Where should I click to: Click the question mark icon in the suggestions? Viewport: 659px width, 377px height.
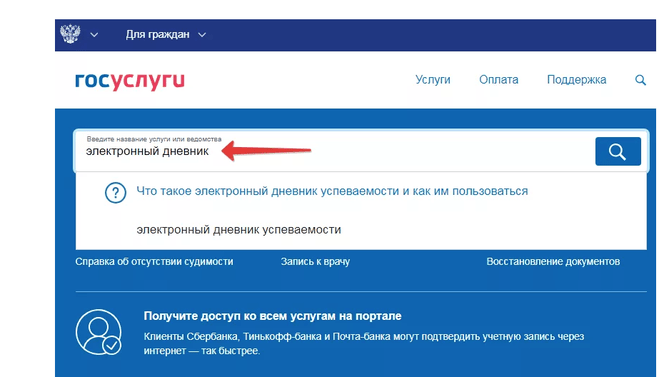tap(116, 192)
